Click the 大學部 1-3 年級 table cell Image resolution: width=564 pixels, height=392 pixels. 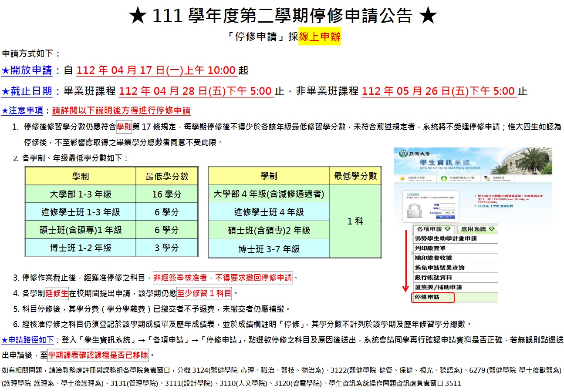point(81,194)
